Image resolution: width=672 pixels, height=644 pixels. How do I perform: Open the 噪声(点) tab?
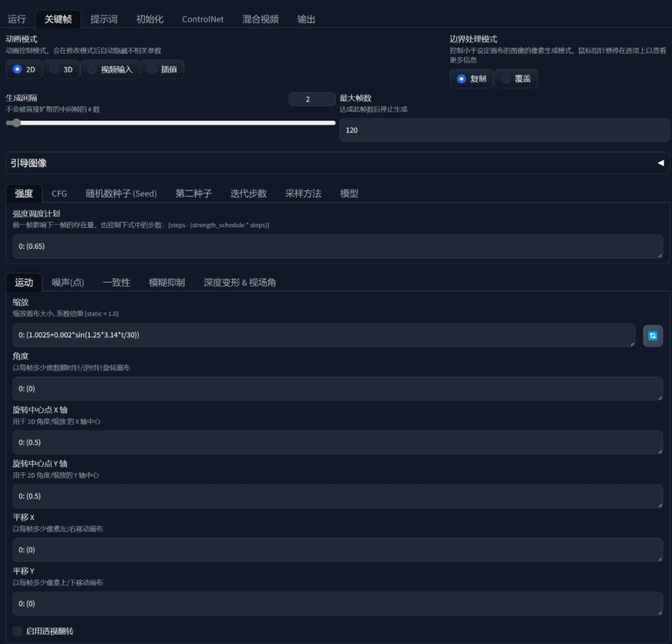pyautogui.click(x=68, y=282)
